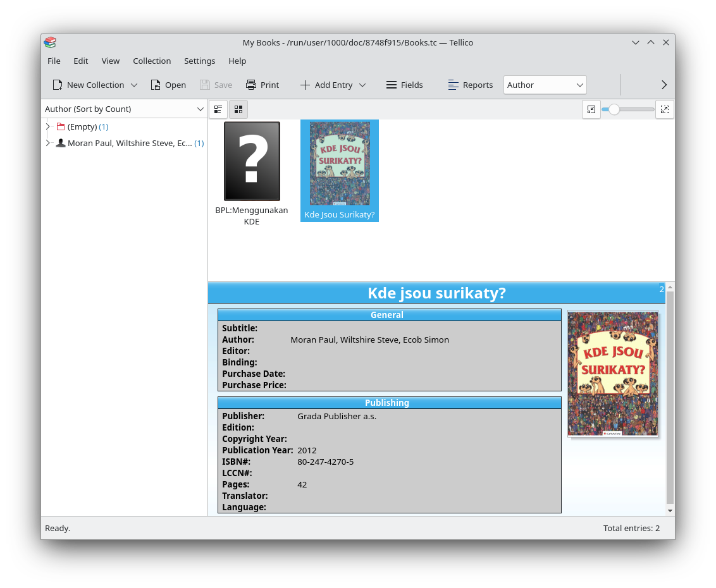
Task: Open the Author (Sort by Count) dropdown
Action: [124, 109]
